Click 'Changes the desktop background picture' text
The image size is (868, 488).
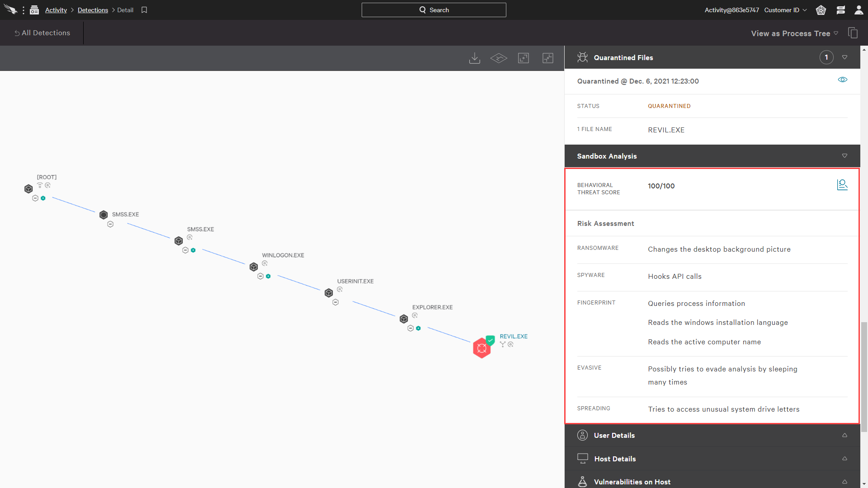[x=719, y=249]
